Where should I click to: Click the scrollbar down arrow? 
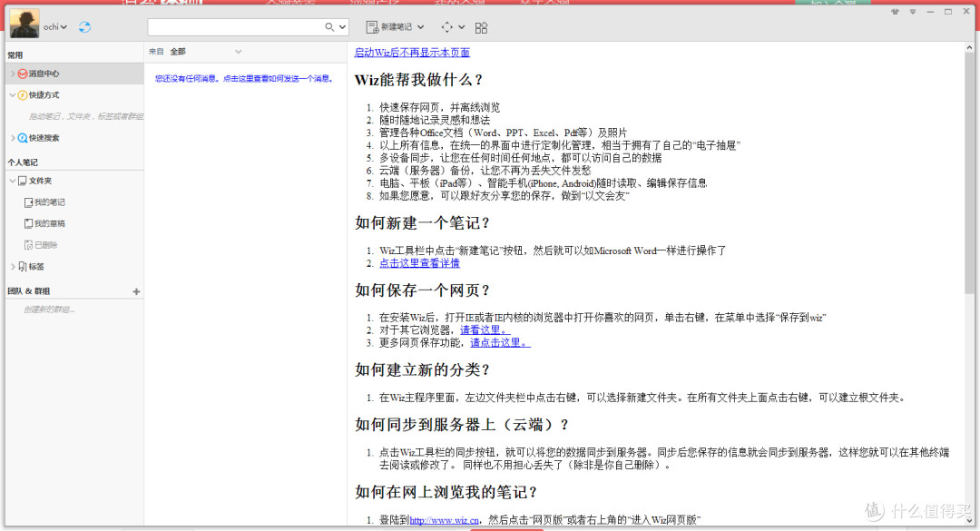pyautogui.click(x=969, y=520)
